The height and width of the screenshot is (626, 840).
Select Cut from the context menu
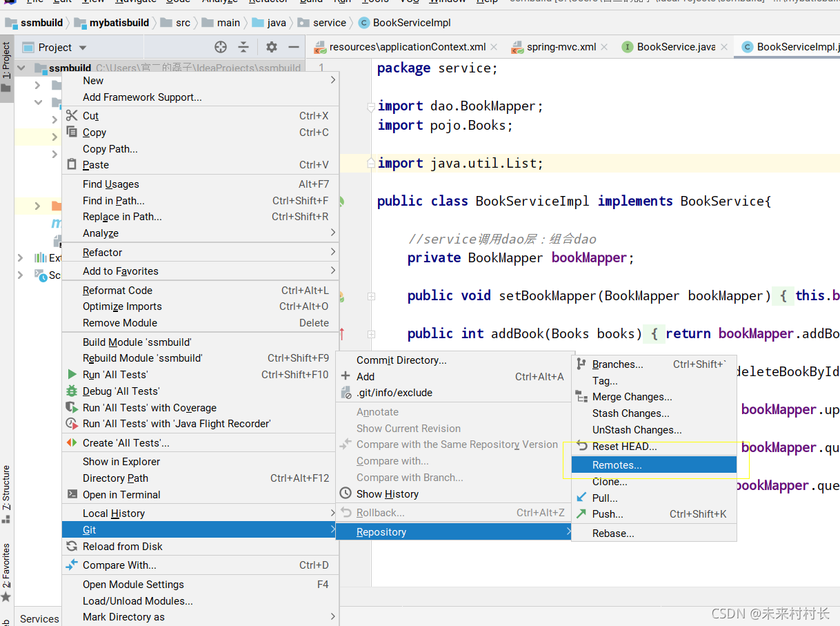point(201,116)
